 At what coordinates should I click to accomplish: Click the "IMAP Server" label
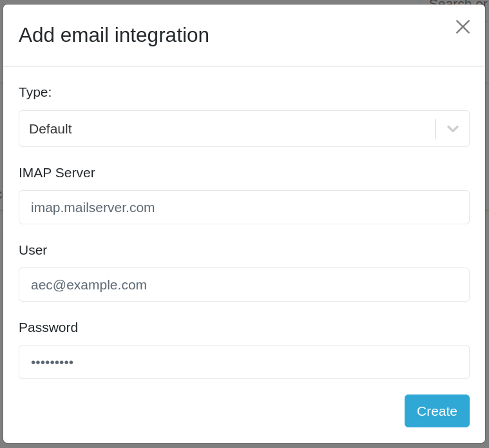[x=57, y=173]
